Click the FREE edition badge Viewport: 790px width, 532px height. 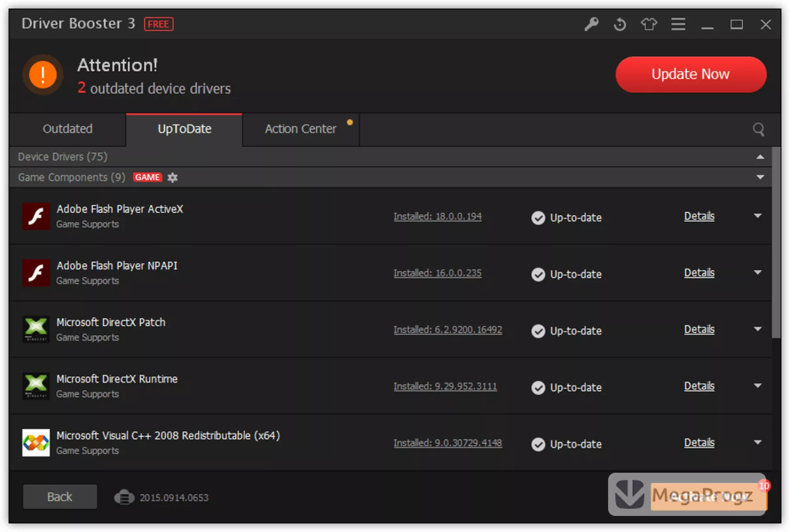158,24
